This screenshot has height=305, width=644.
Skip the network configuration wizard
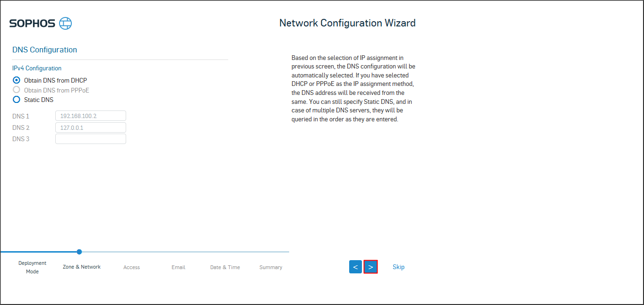398,267
